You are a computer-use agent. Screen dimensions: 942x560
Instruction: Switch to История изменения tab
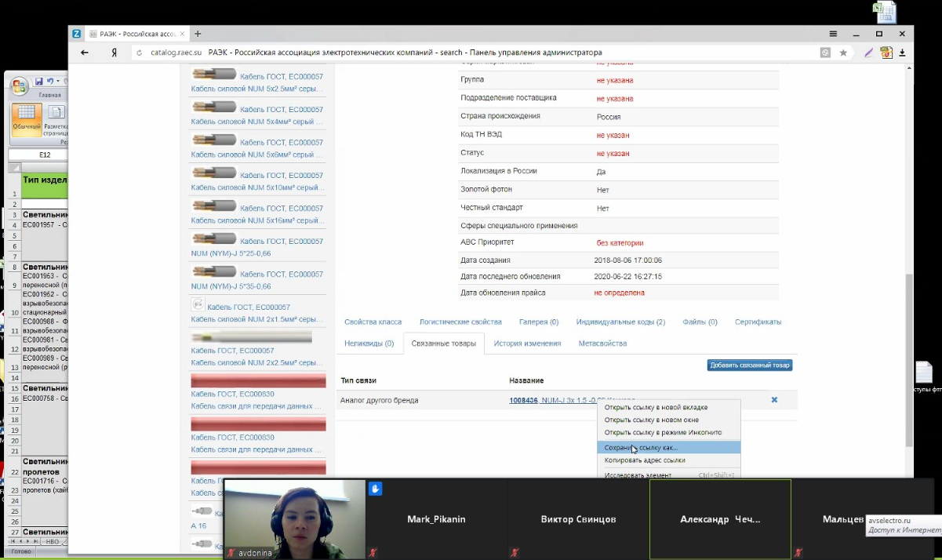(527, 343)
